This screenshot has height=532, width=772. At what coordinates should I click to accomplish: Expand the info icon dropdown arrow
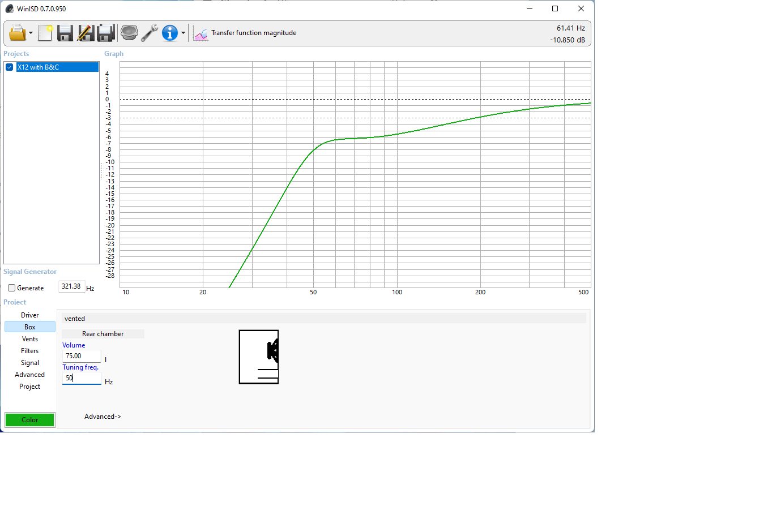(183, 33)
